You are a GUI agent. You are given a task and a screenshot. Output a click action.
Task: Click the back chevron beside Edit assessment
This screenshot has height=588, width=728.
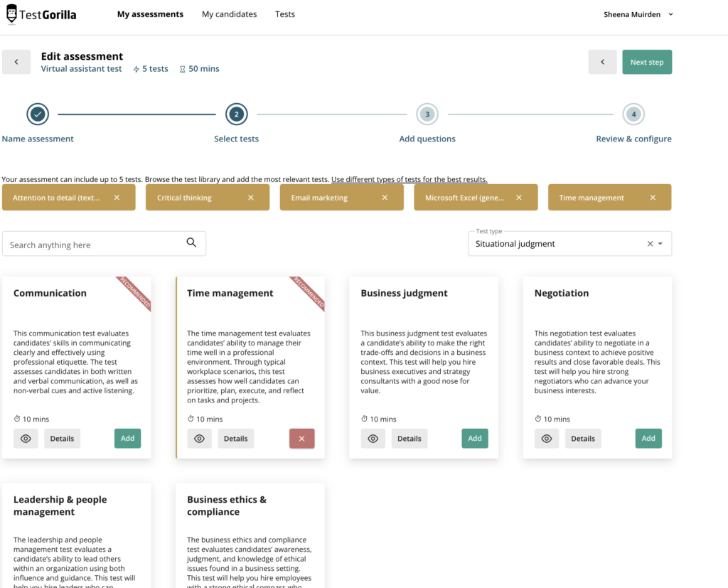coord(16,62)
